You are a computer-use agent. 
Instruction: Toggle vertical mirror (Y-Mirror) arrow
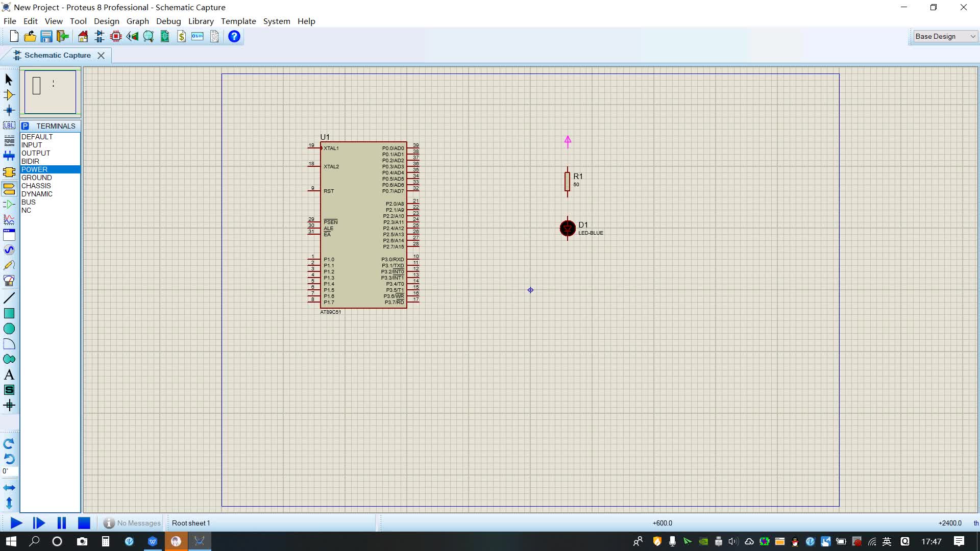(9, 503)
